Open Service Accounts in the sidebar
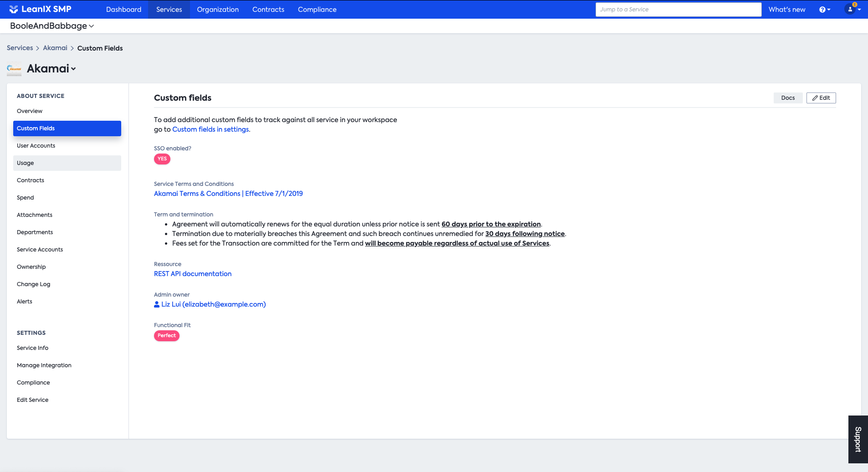Screen dimensions: 868x472 pos(67,250)
